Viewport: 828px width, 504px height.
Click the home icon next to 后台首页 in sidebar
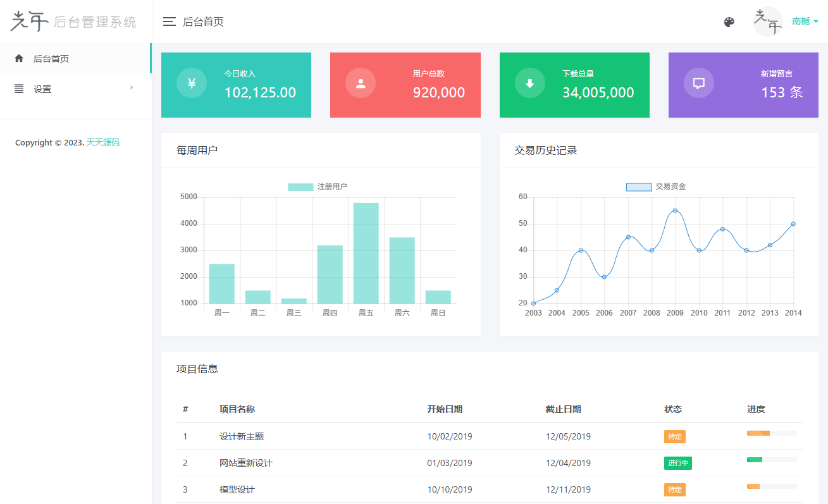[18, 58]
